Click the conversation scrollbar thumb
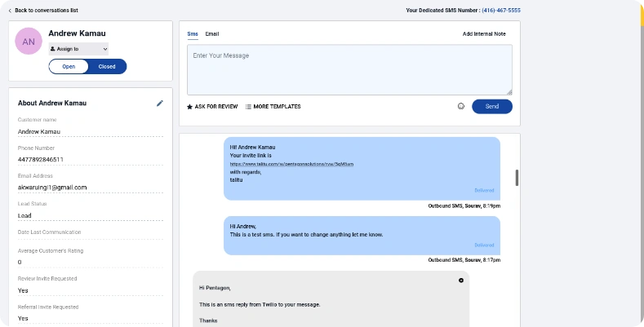 [x=517, y=178]
